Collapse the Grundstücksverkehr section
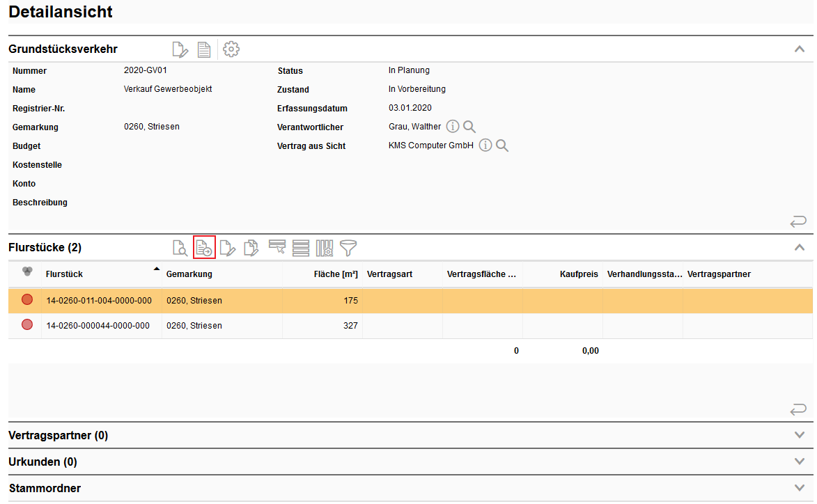 click(799, 49)
